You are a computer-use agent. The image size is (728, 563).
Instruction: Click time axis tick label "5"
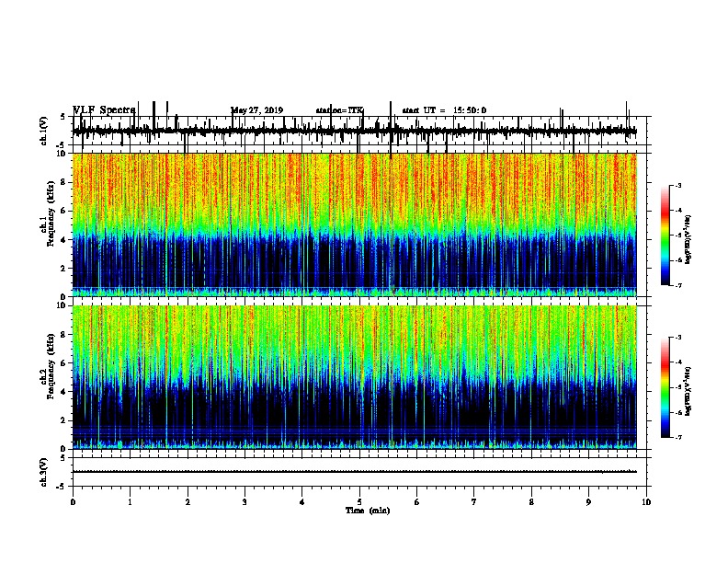(359, 502)
